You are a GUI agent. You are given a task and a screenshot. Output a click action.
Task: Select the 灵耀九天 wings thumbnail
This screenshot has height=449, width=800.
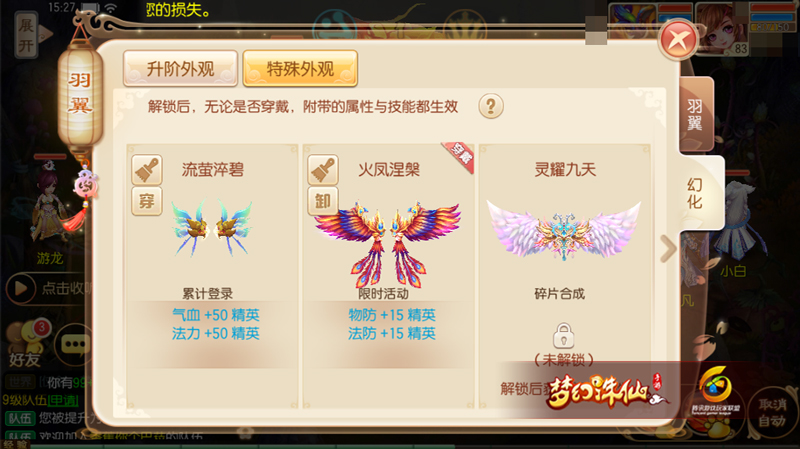click(564, 231)
